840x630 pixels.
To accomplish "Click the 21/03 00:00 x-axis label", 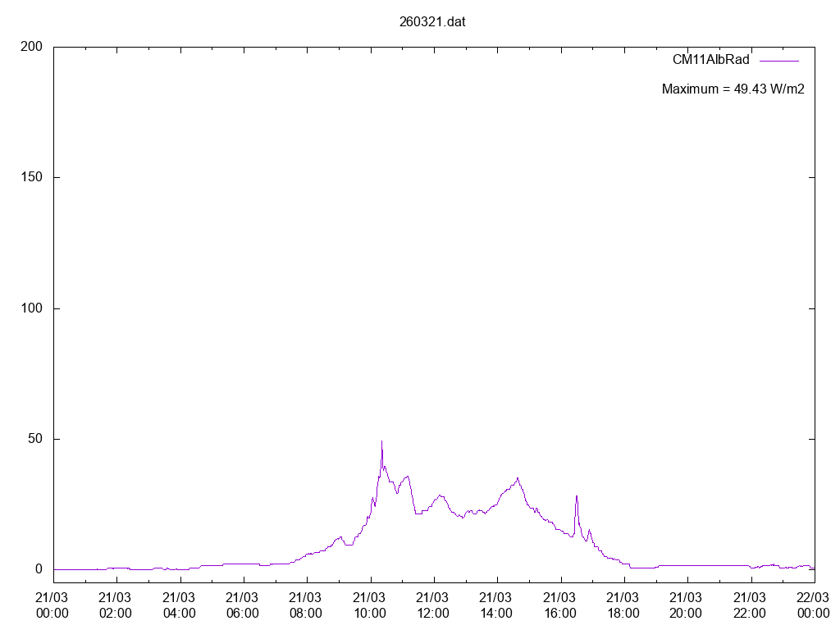I will [53, 605].
